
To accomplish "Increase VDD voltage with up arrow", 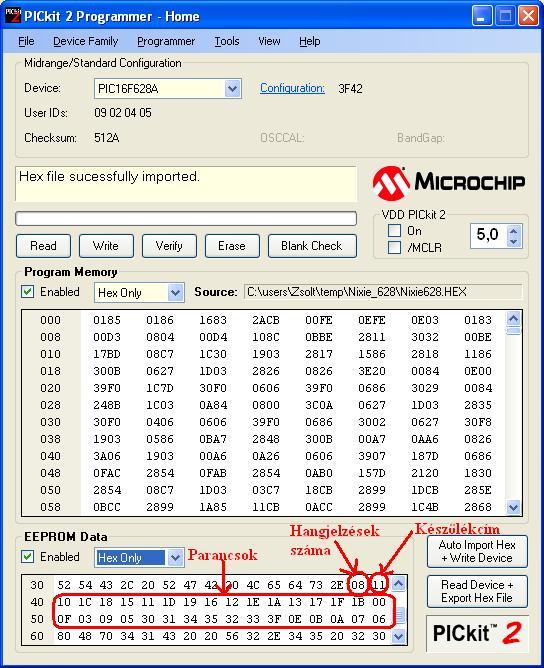I will tap(514, 231).
